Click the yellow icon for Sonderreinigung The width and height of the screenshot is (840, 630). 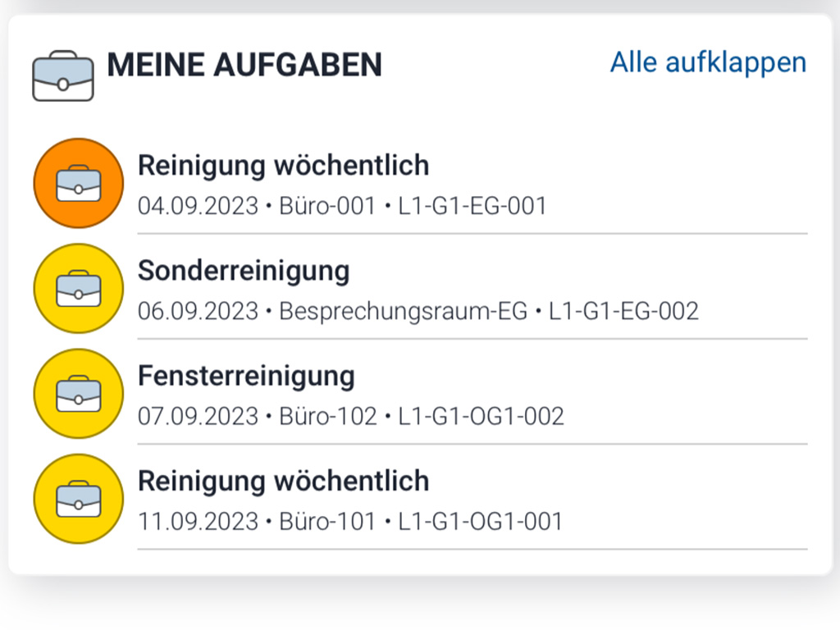[x=78, y=288]
